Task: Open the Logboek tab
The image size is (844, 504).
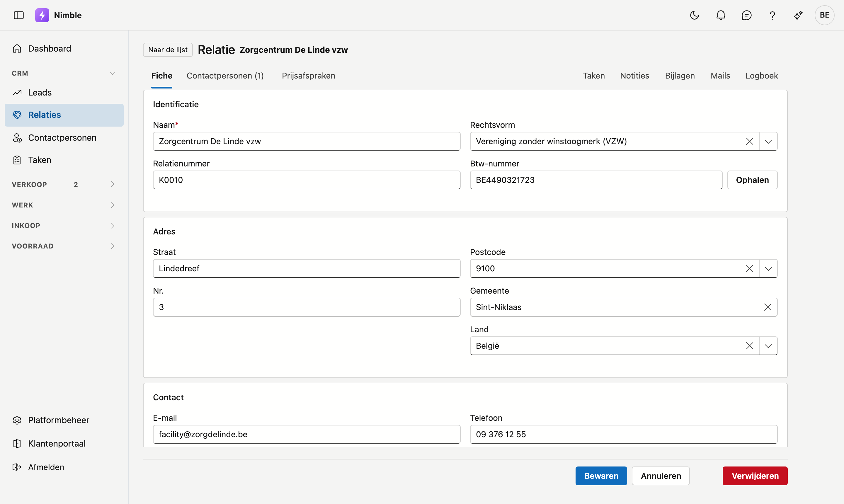Action: coord(761,76)
